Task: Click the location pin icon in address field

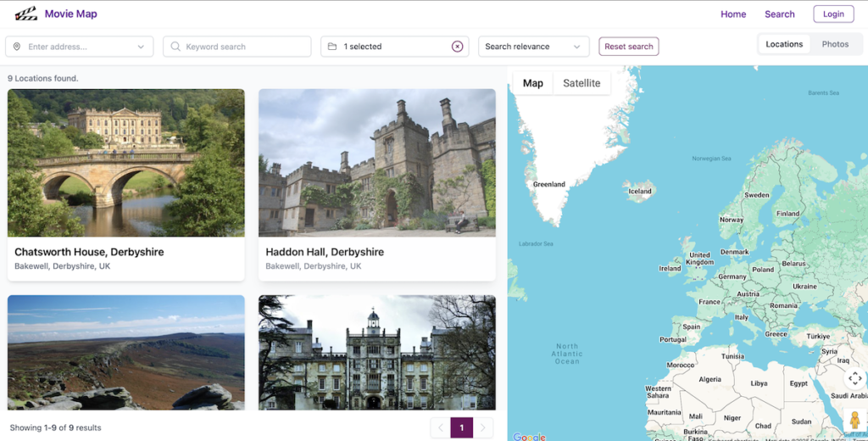Action: [x=17, y=47]
